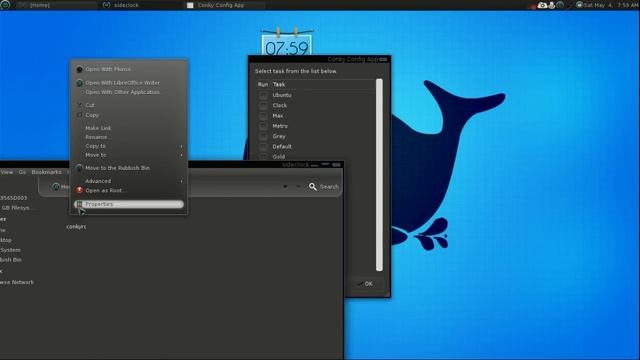Select the Metro task label
640x360 pixels.
coord(280,126)
